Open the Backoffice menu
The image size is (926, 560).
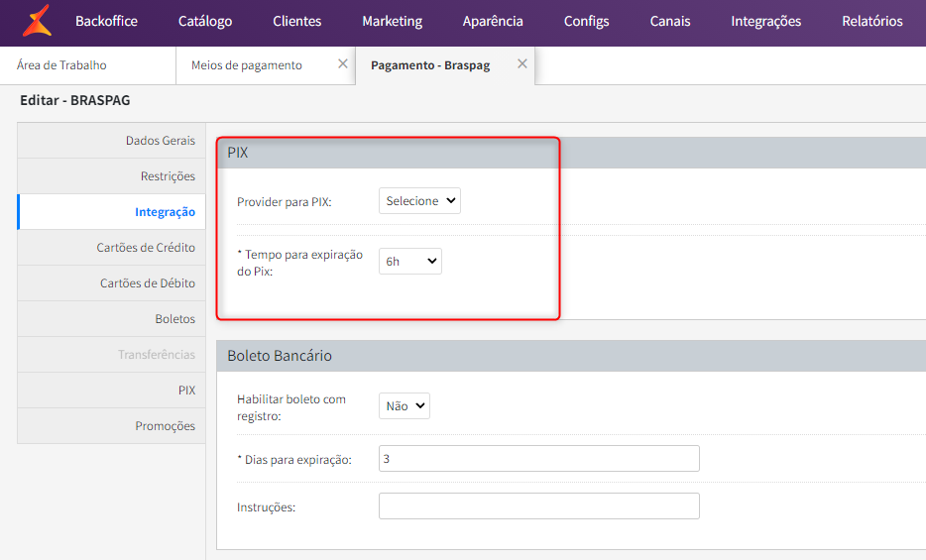[x=106, y=21]
